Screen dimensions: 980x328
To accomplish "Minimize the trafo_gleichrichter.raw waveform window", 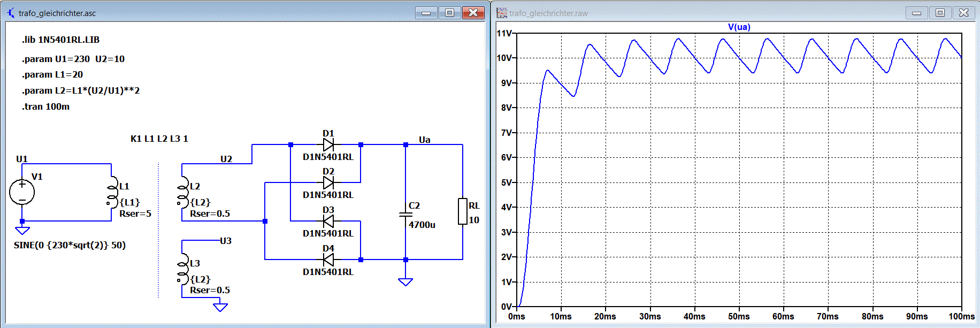I will 916,12.
